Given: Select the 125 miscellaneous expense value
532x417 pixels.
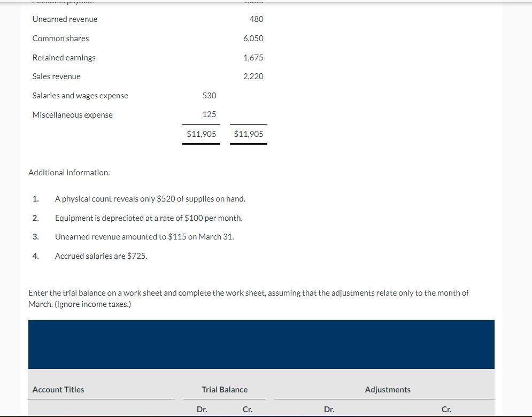Looking at the screenshot, I should (209, 114).
